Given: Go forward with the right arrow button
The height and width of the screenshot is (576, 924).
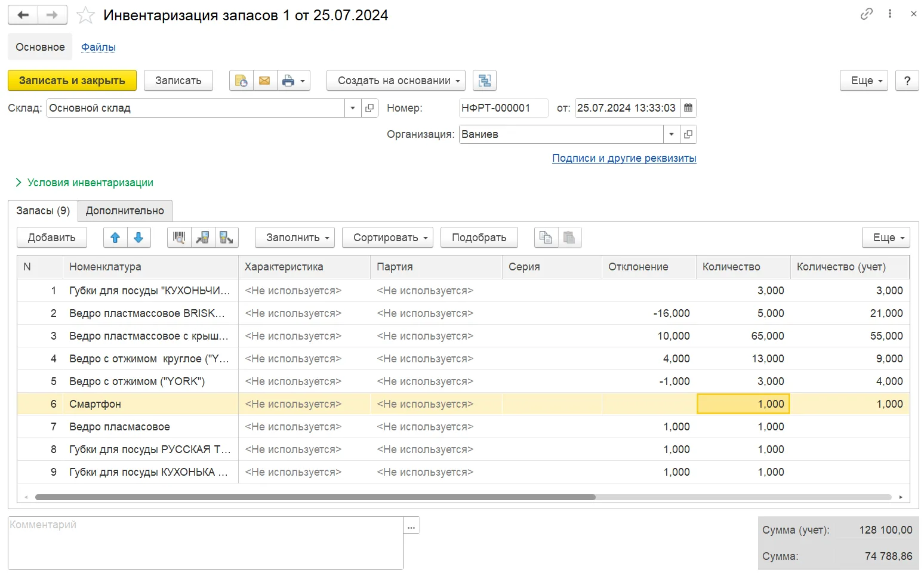Looking at the screenshot, I should pyautogui.click(x=53, y=15).
